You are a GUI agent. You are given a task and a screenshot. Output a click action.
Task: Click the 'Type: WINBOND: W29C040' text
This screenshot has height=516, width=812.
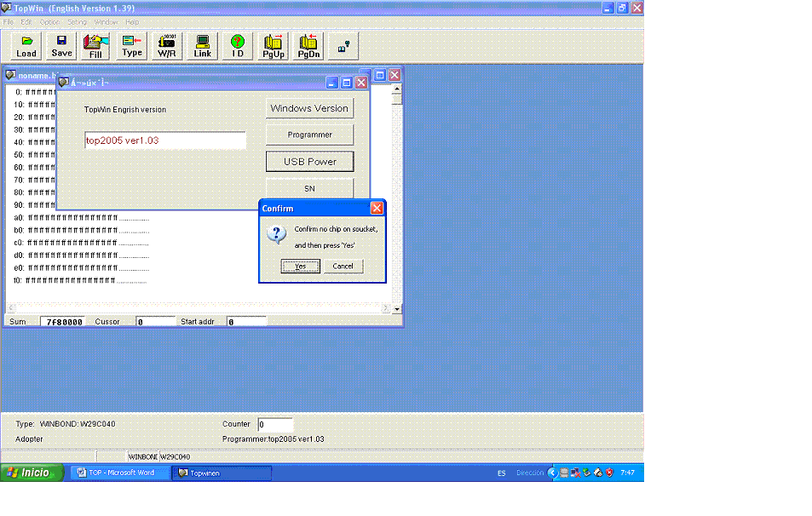[66, 424]
